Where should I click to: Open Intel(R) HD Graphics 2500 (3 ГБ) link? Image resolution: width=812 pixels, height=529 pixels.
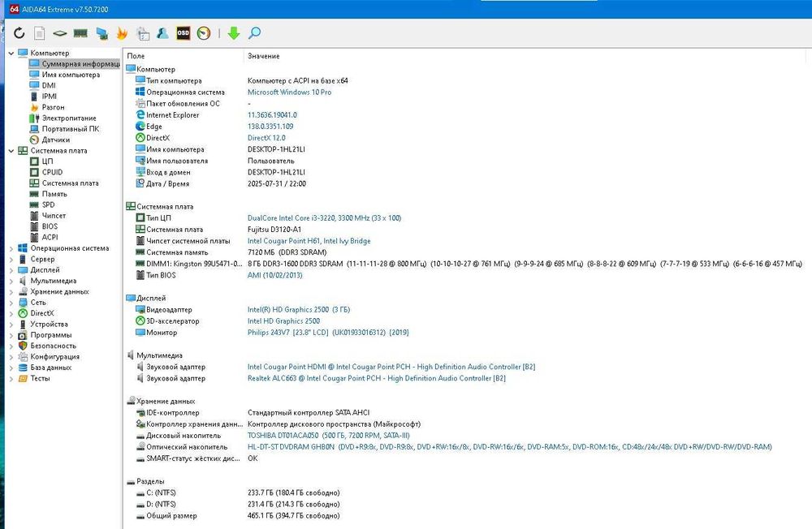click(299, 310)
